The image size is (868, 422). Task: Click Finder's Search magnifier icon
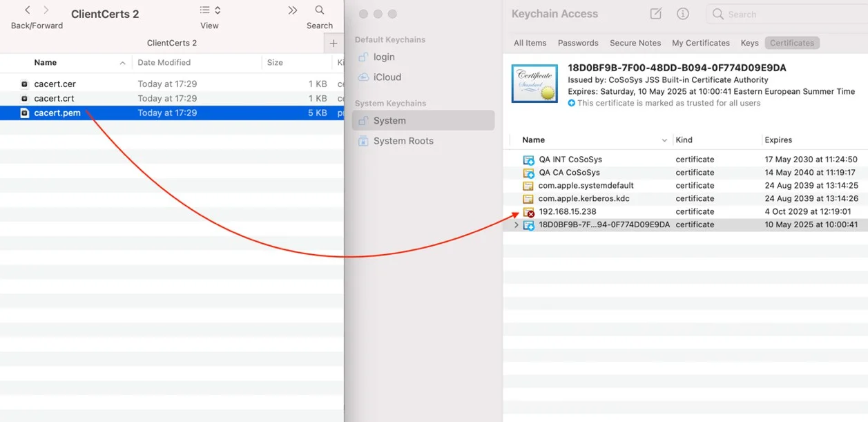point(320,10)
